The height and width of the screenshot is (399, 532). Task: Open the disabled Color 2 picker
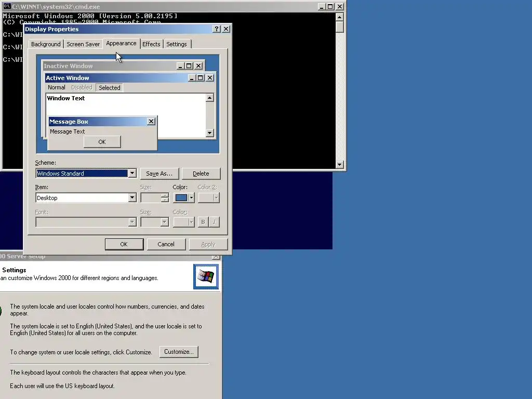pyautogui.click(x=209, y=198)
